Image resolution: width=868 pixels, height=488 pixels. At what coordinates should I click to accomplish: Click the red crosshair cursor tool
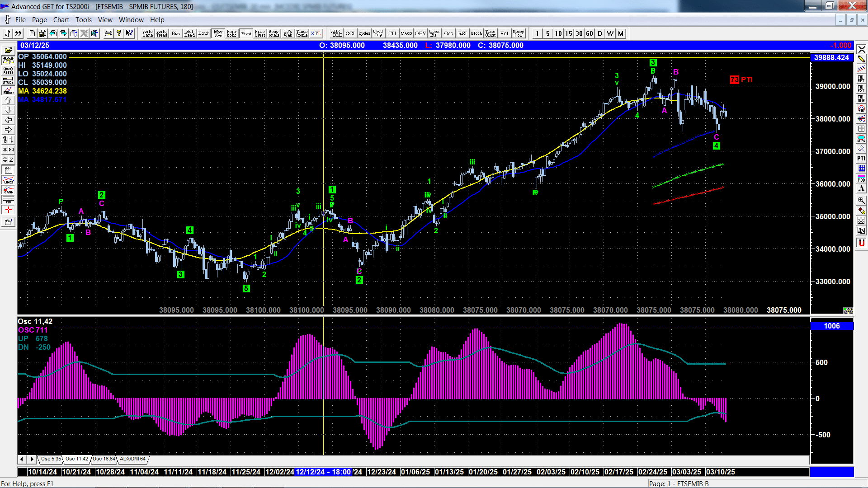8,210
